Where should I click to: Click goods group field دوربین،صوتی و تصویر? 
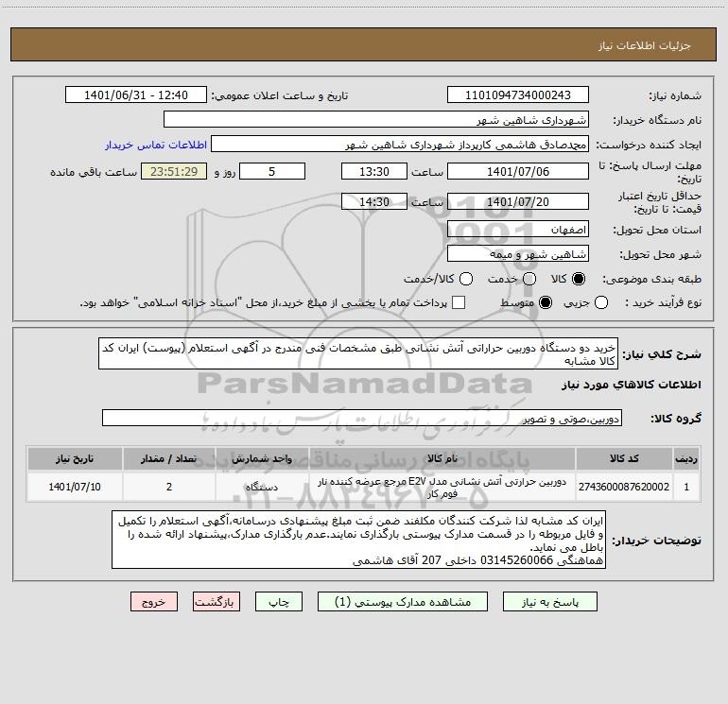point(362,418)
